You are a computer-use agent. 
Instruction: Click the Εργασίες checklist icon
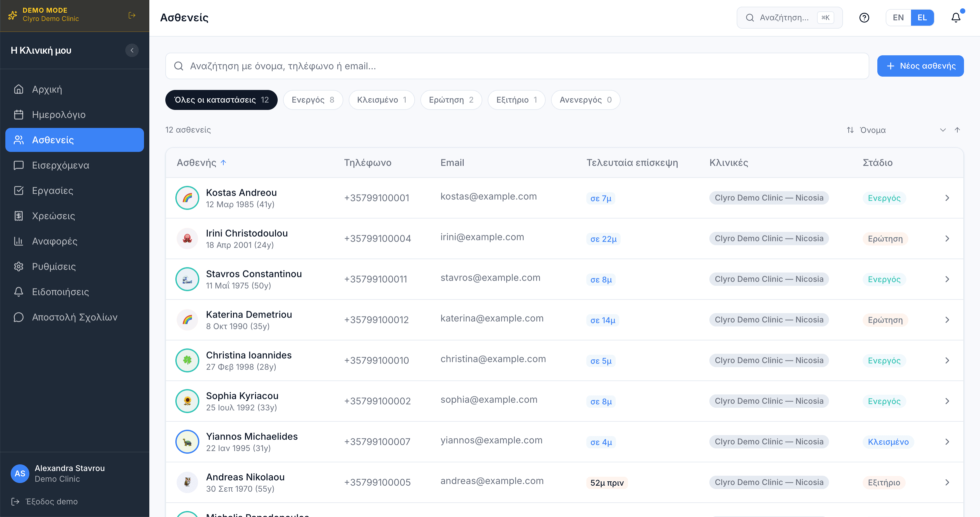coord(19,191)
